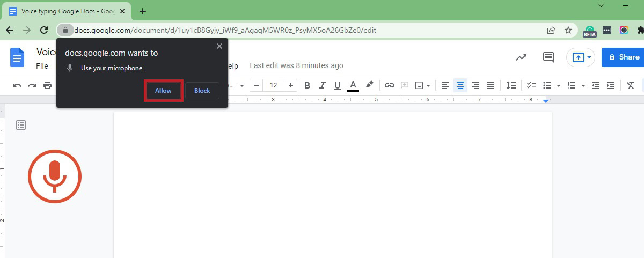The image size is (644, 258).
Task: Close the microphone permission popup
Action: [x=219, y=47]
